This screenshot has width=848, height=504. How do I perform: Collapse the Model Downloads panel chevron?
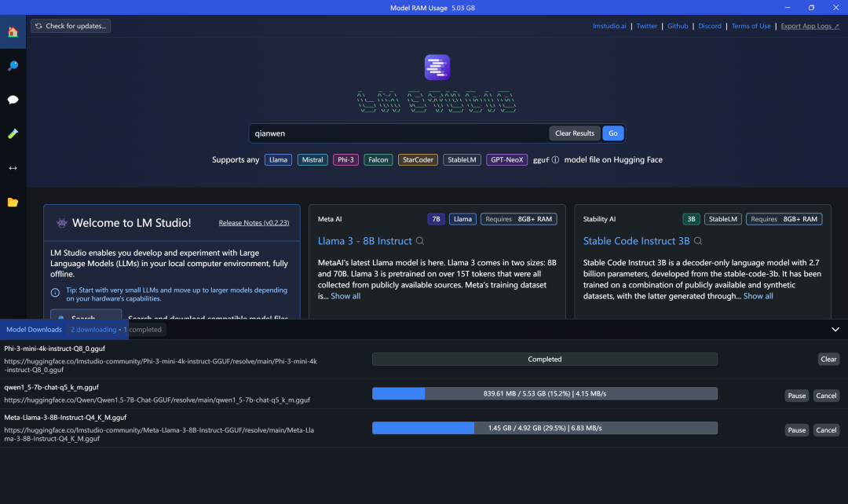pos(835,330)
